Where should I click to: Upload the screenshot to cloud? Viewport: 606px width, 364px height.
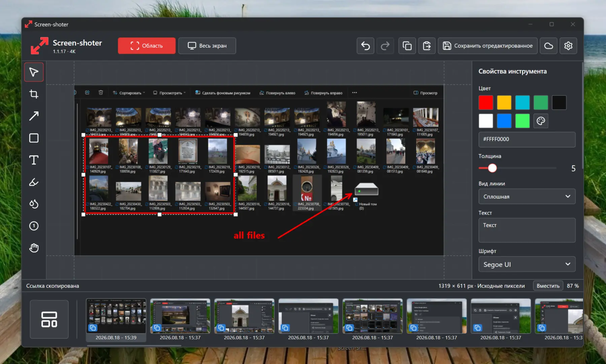click(548, 46)
